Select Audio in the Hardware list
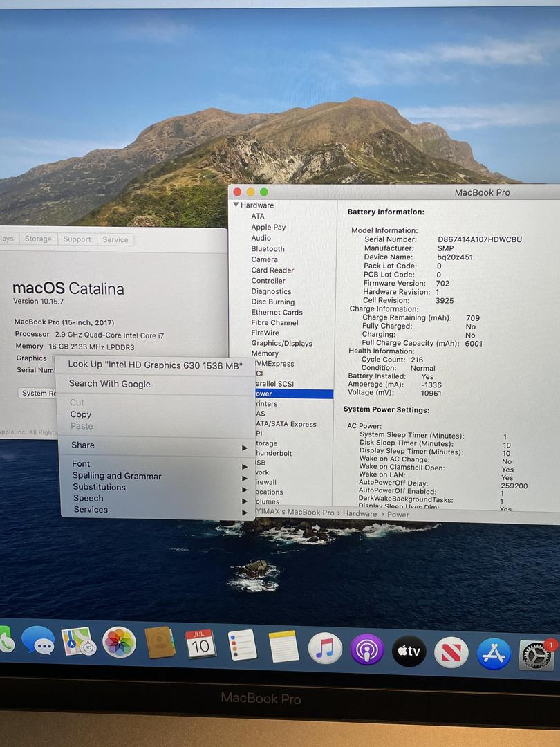Screen dimensions: 560x747 point(261,238)
